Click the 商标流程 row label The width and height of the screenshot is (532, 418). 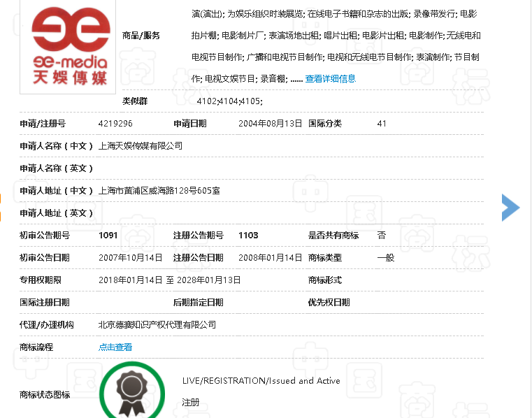[x=36, y=347]
